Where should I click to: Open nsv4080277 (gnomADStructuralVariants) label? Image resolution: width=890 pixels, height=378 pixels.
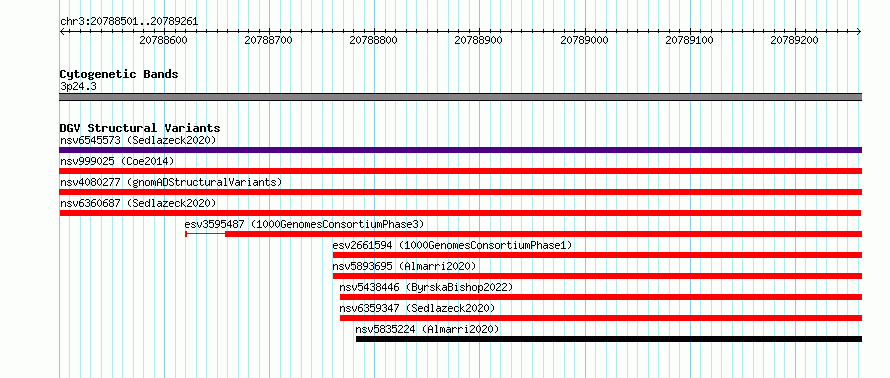point(171,182)
